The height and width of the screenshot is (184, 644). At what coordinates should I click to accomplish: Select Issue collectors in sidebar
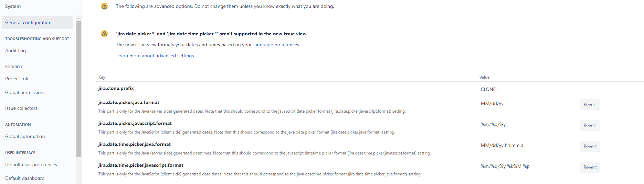(x=21, y=108)
